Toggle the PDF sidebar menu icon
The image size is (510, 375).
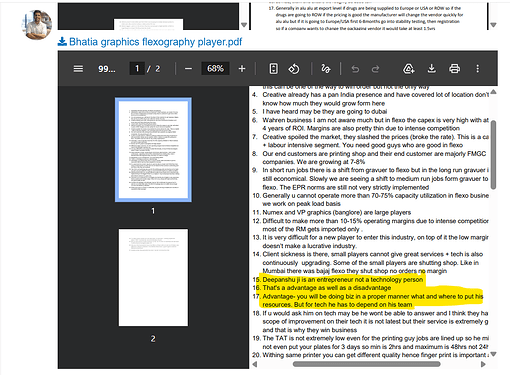point(78,69)
